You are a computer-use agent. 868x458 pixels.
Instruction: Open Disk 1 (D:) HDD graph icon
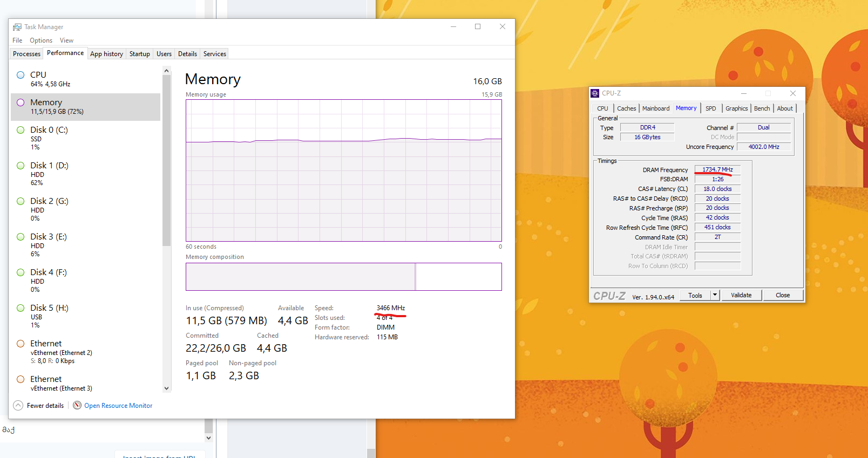point(21,166)
